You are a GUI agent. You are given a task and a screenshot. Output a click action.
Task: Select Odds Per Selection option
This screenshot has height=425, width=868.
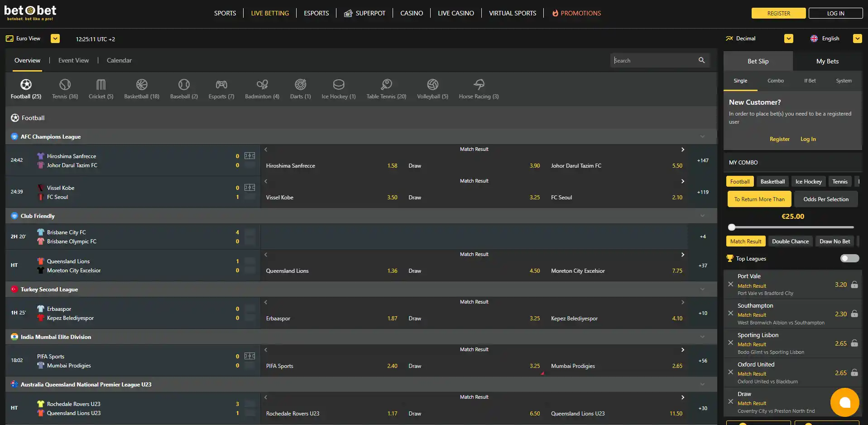pos(826,199)
